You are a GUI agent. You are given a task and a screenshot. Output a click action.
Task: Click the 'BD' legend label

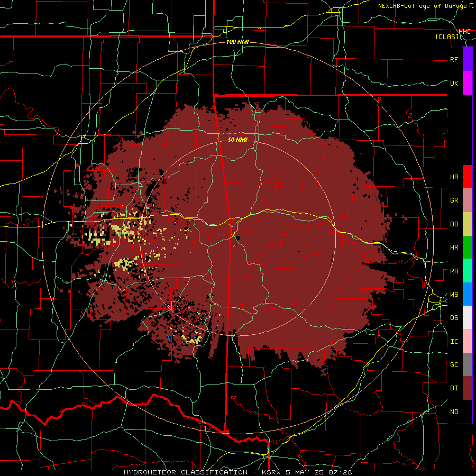pos(454,224)
